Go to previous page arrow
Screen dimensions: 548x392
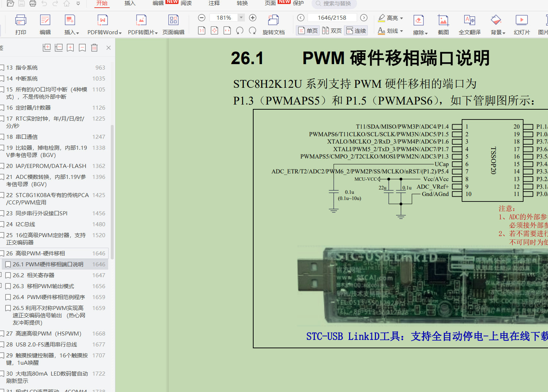301,17
